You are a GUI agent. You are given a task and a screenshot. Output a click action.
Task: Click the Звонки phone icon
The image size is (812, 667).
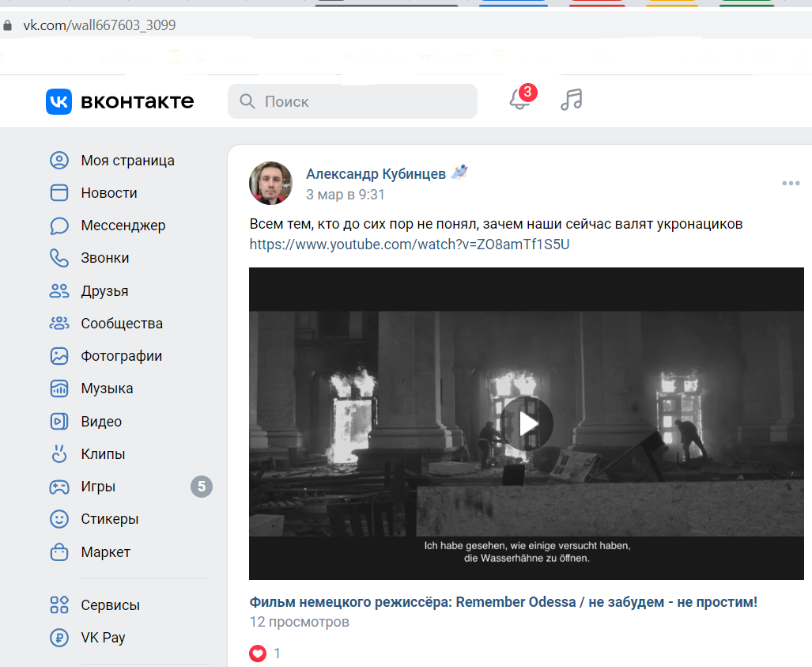point(59,258)
